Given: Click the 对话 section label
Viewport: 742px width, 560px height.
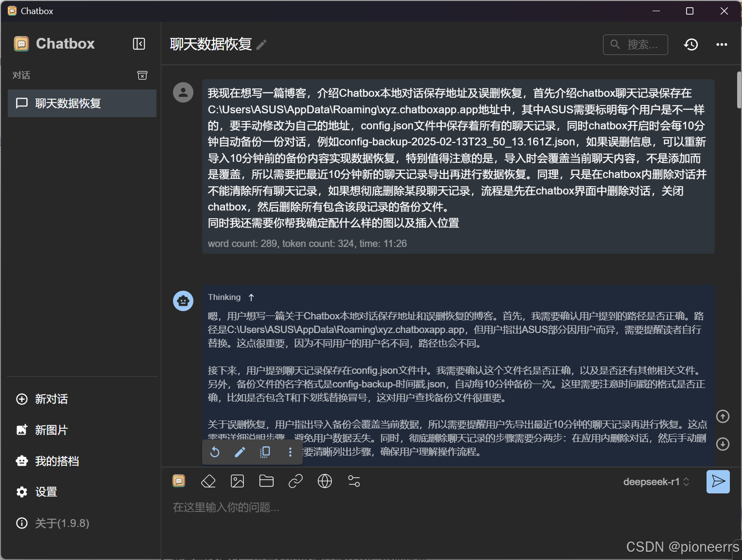Looking at the screenshot, I should pyautogui.click(x=21, y=75).
